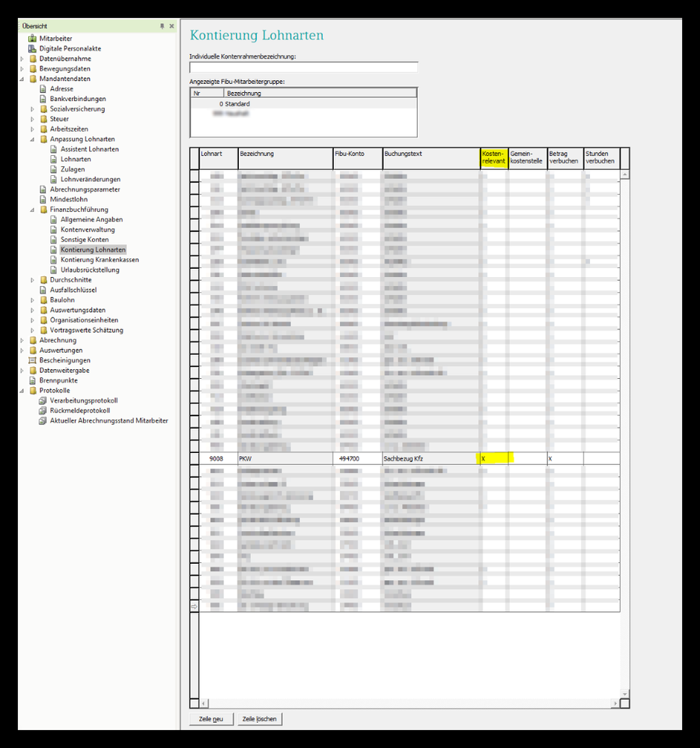Open Kontierung Krankenkassen entry
The width and height of the screenshot is (700, 748).
pos(100,260)
